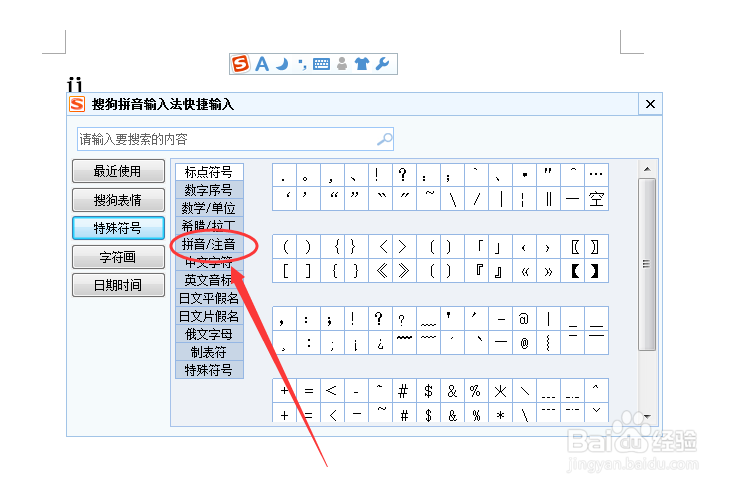
Task: Select 制表符 category
Action: coord(209,352)
